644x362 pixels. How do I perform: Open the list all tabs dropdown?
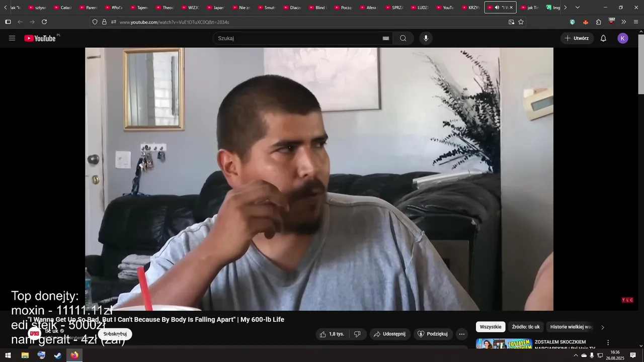point(577,8)
